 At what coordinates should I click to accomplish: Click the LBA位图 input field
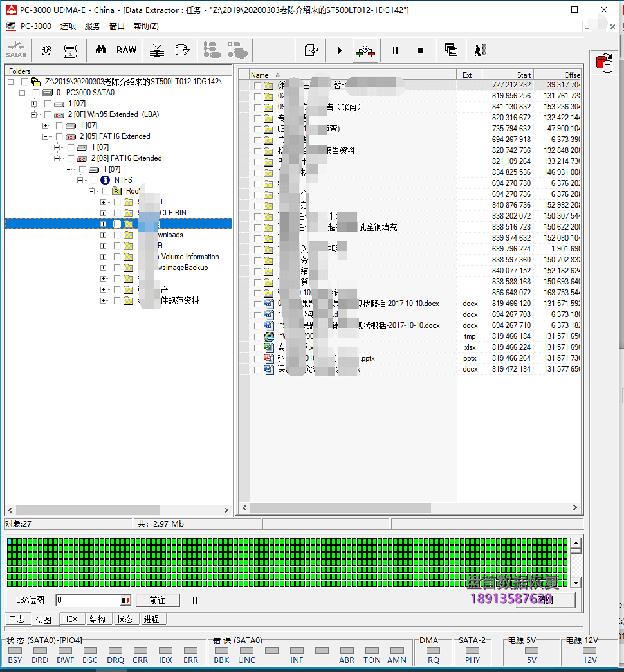pyautogui.click(x=89, y=600)
